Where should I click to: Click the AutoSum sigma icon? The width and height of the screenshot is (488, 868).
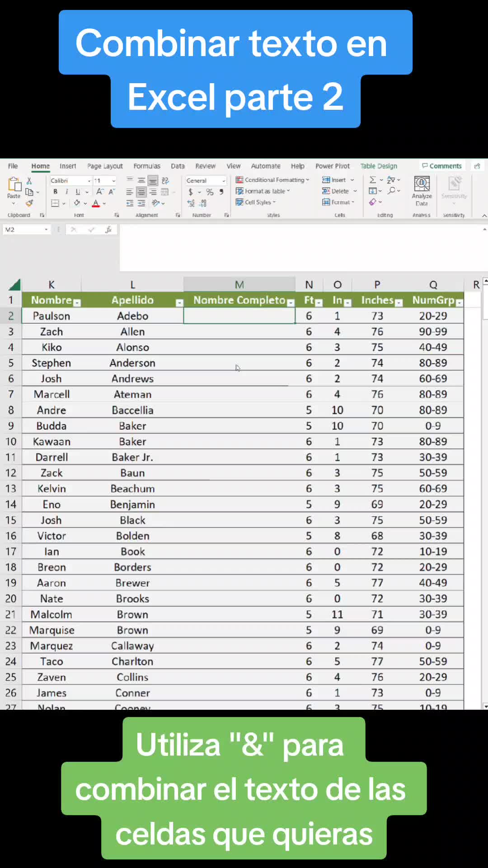coord(373,180)
